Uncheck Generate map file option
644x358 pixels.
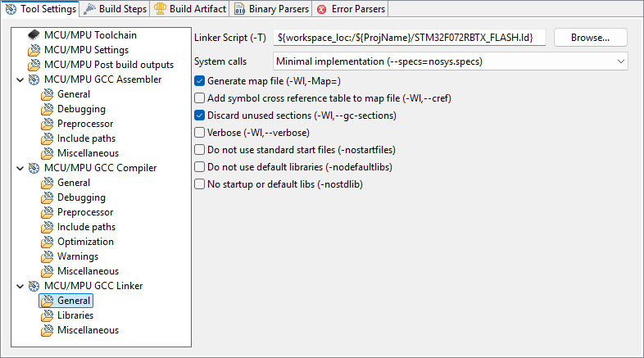click(199, 80)
